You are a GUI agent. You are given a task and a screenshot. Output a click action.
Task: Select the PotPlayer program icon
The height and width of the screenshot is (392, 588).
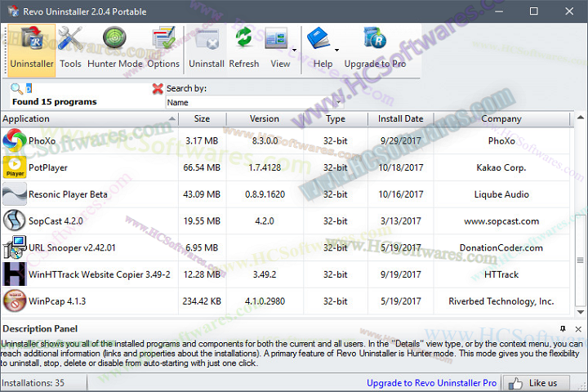[x=15, y=167]
